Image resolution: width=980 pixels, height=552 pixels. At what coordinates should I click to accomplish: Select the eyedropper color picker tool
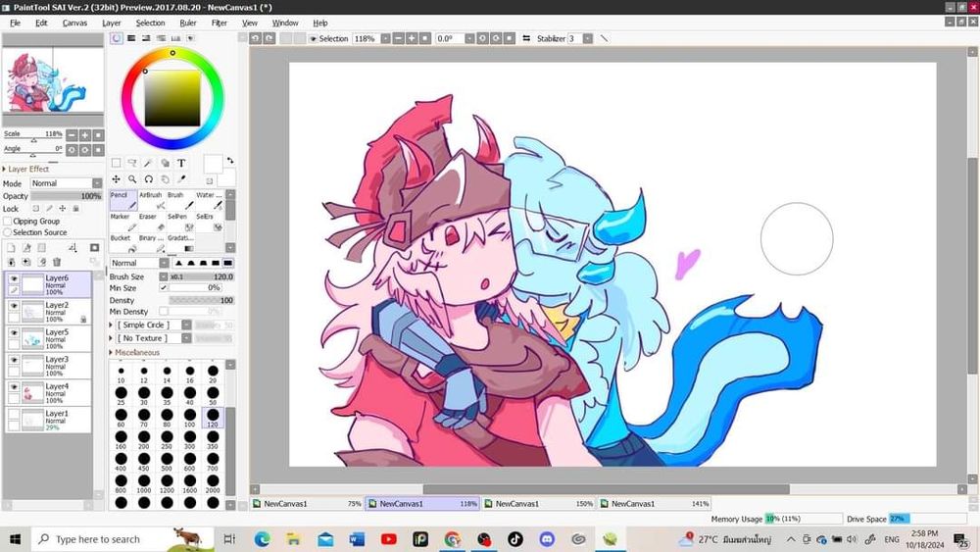point(181,179)
